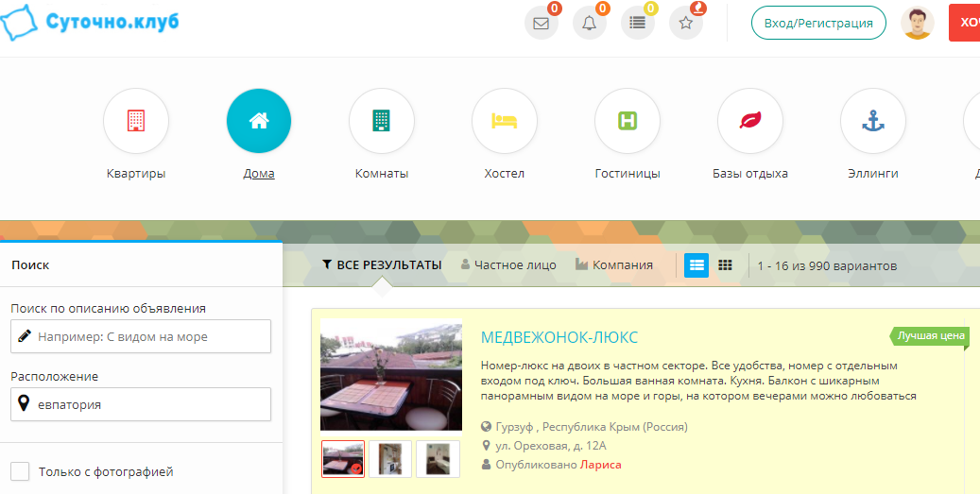980x494 pixels.
Task: Focus the Расположение location field
Action: (141, 404)
